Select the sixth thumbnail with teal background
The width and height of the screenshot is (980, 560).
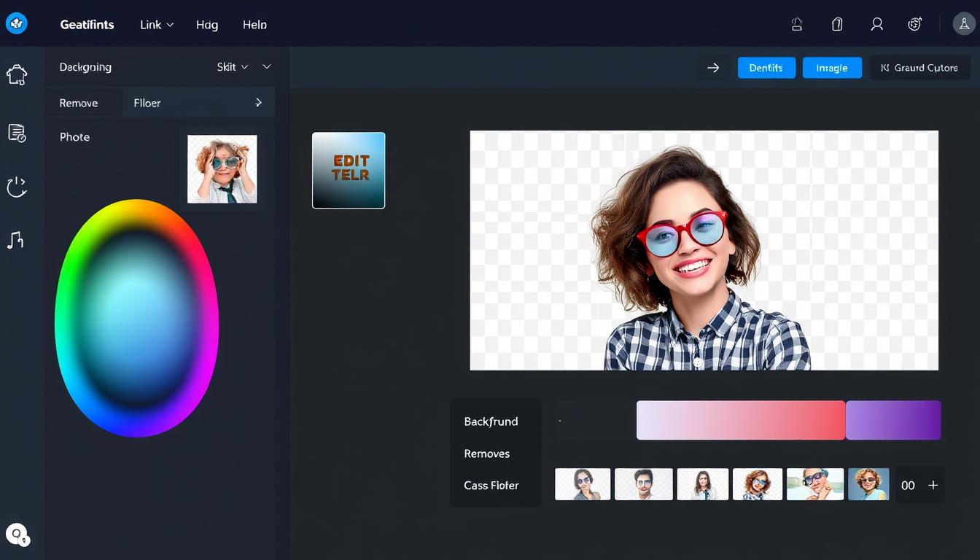868,484
